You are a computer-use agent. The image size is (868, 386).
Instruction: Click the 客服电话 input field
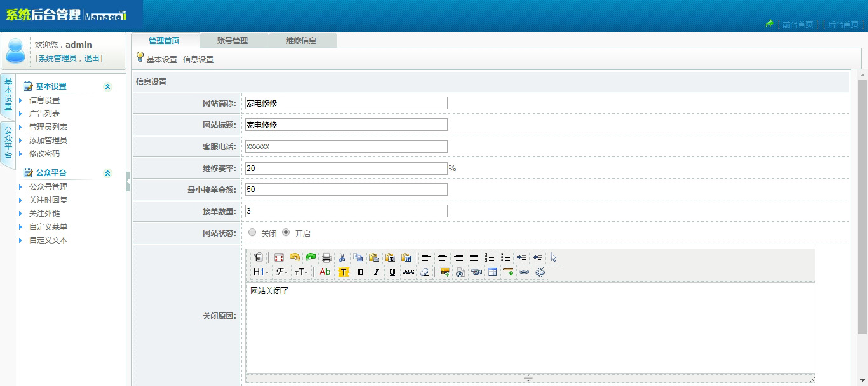click(x=346, y=146)
